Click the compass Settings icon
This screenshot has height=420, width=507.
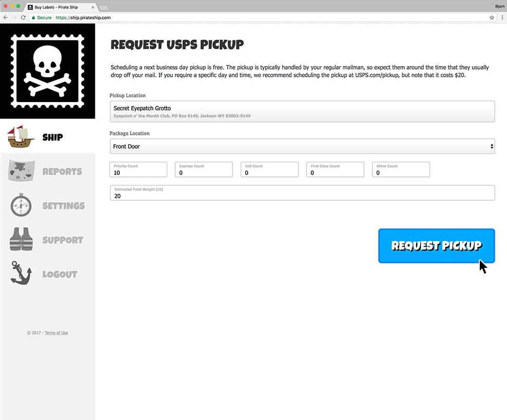[x=21, y=205]
